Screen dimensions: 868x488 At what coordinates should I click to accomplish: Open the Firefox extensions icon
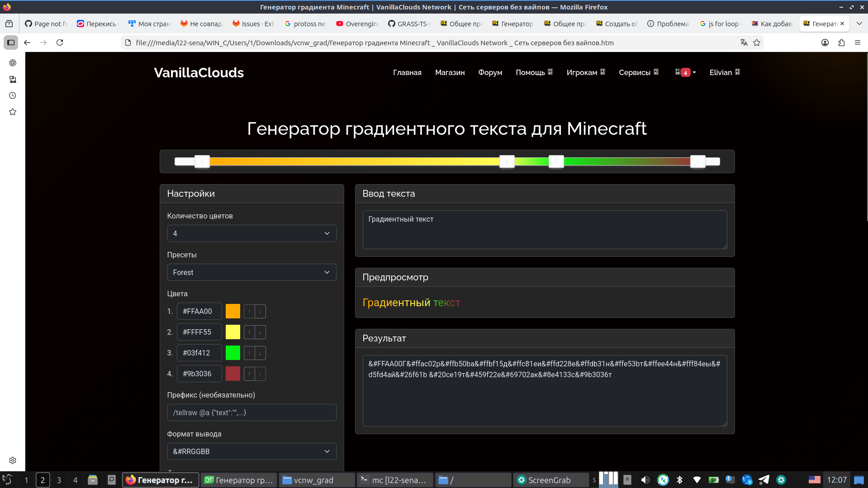tap(841, 43)
